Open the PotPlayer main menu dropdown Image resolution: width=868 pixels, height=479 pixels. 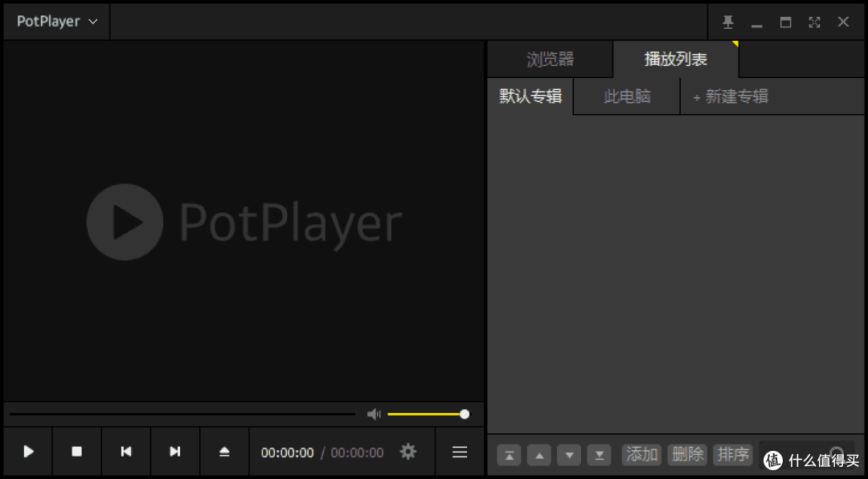click(56, 22)
